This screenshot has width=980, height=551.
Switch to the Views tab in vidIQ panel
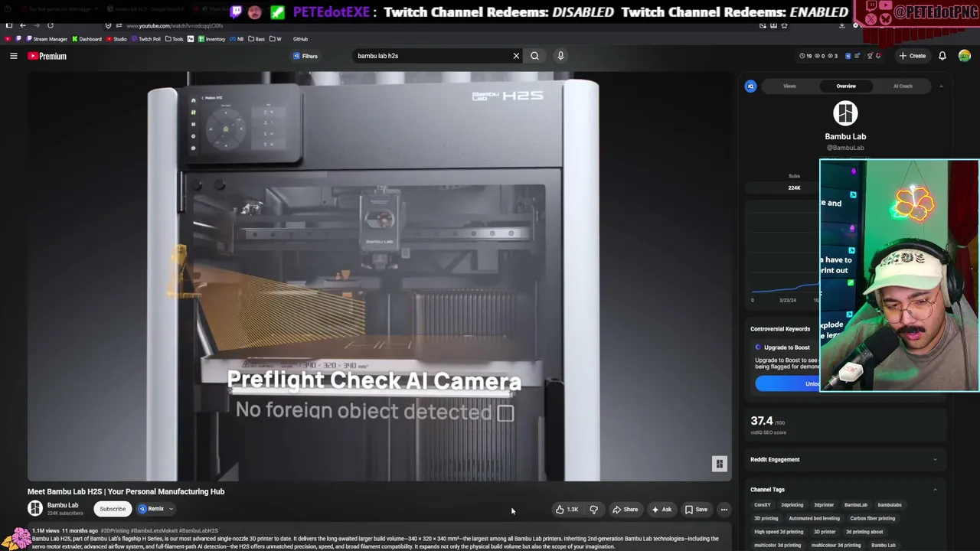pos(789,86)
